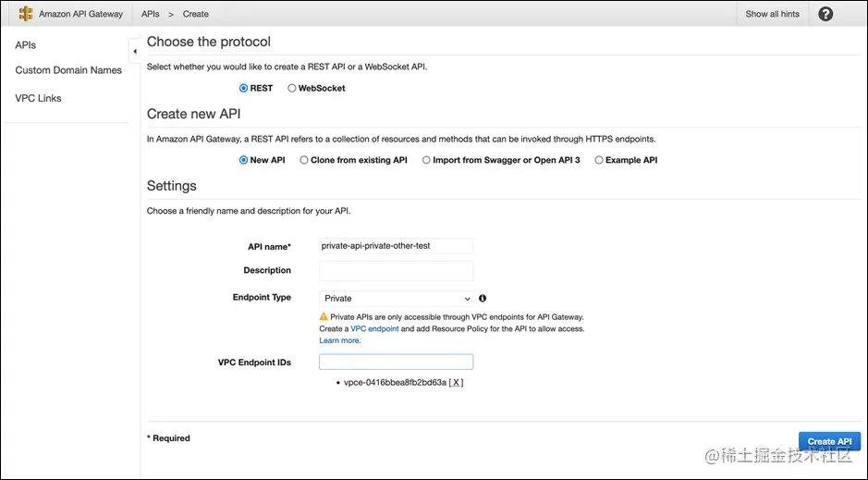Choose the New API radio button

[x=244, y=160]
